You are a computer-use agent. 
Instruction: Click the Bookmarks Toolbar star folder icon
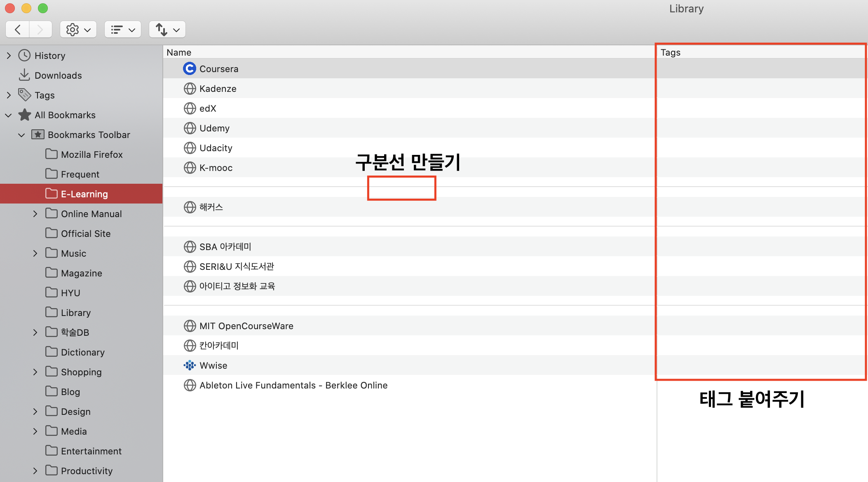(37, 134)
